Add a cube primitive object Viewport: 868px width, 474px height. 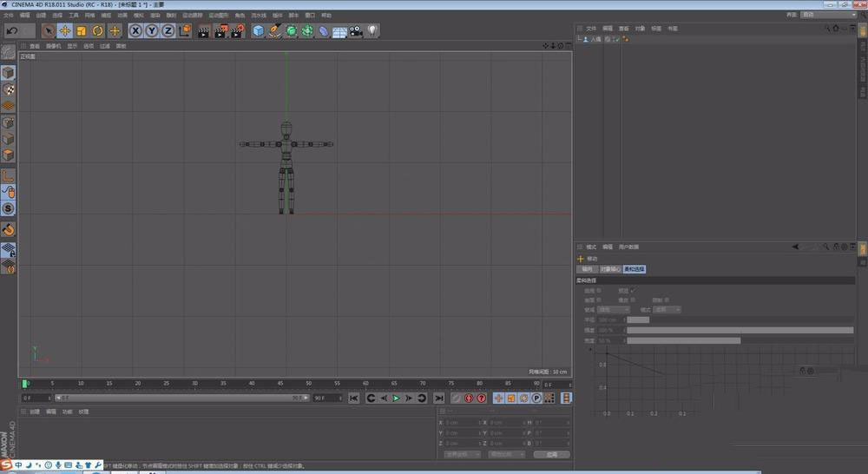[258, 31]
